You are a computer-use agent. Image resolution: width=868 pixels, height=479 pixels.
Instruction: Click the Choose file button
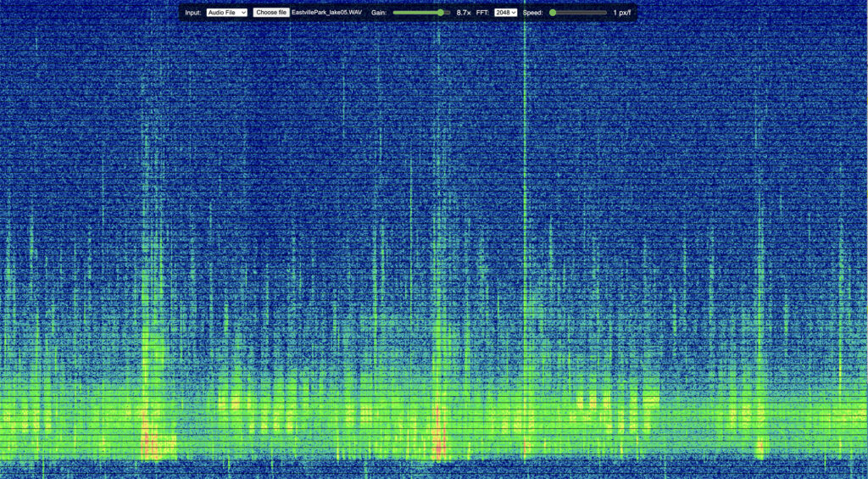[x=271, y=13]
